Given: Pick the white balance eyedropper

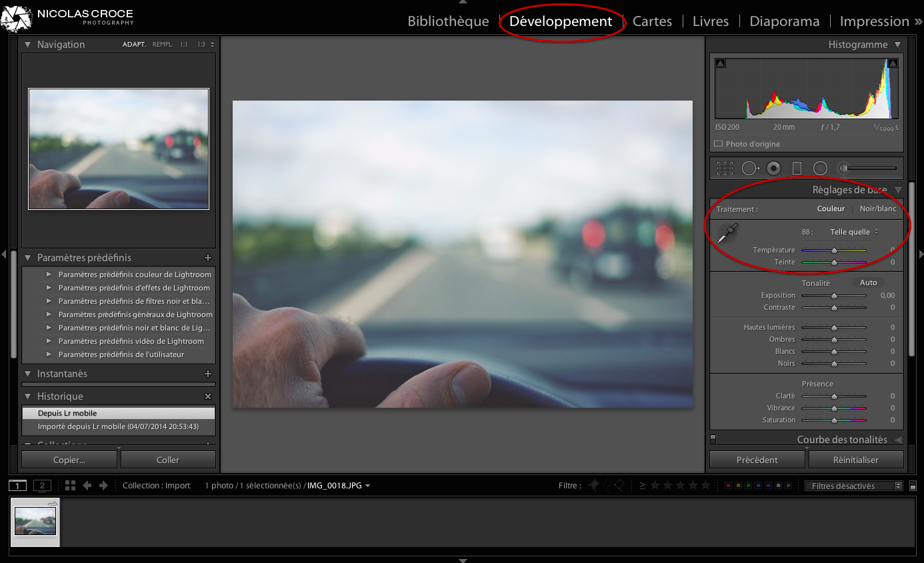Looking at the screenshot, I should click(727, 233).
